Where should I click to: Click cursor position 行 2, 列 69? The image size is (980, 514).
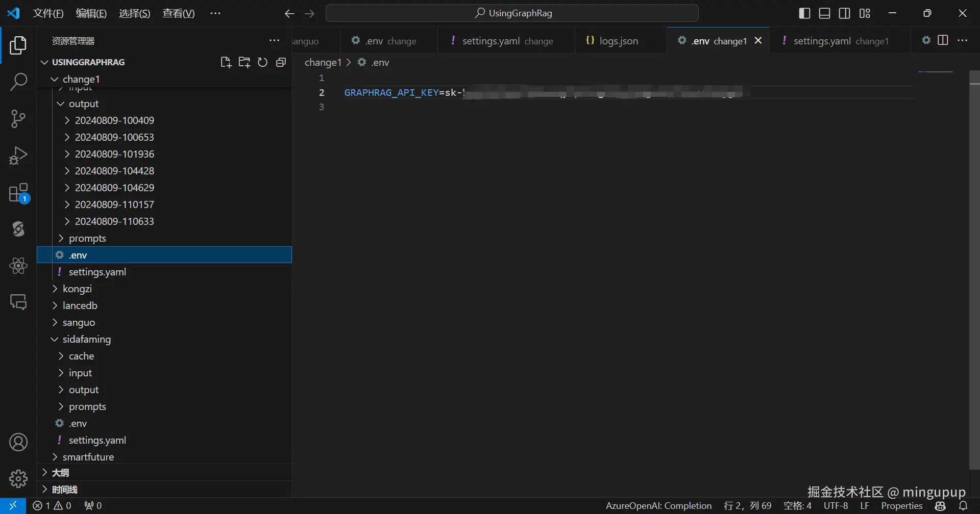[x=748, y=506]
